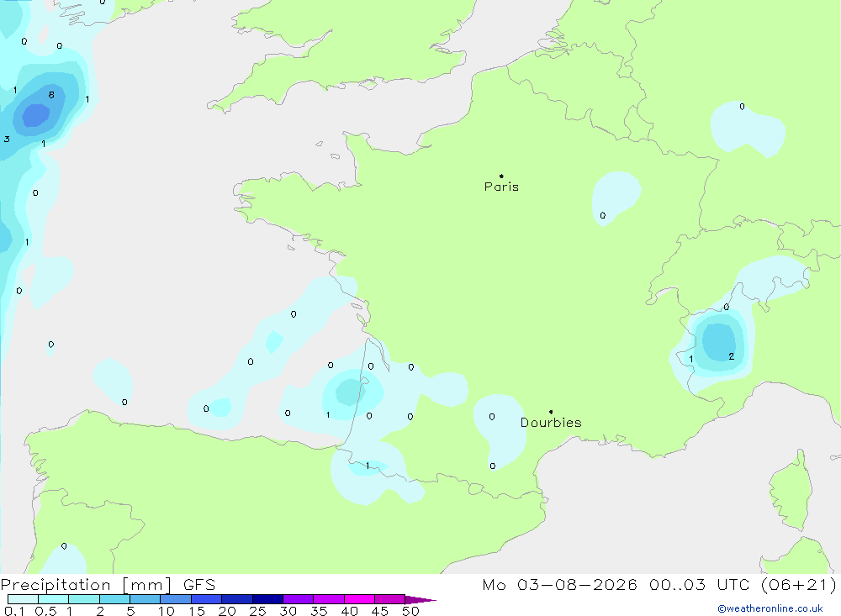This screenshot has height=616, width=841.
Task: Click the legend value 50
Action: [x=410, y=611]
